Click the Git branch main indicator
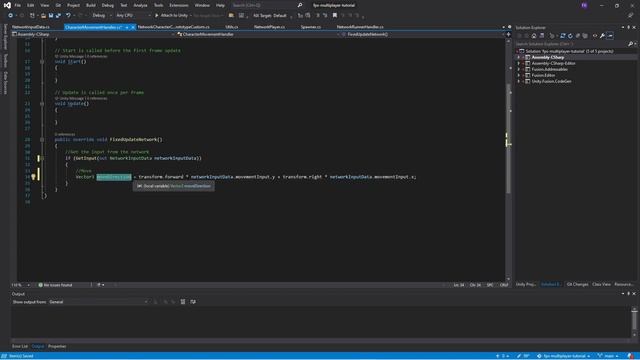The height and width of the screenshot is (360, 640). [607, 356]
